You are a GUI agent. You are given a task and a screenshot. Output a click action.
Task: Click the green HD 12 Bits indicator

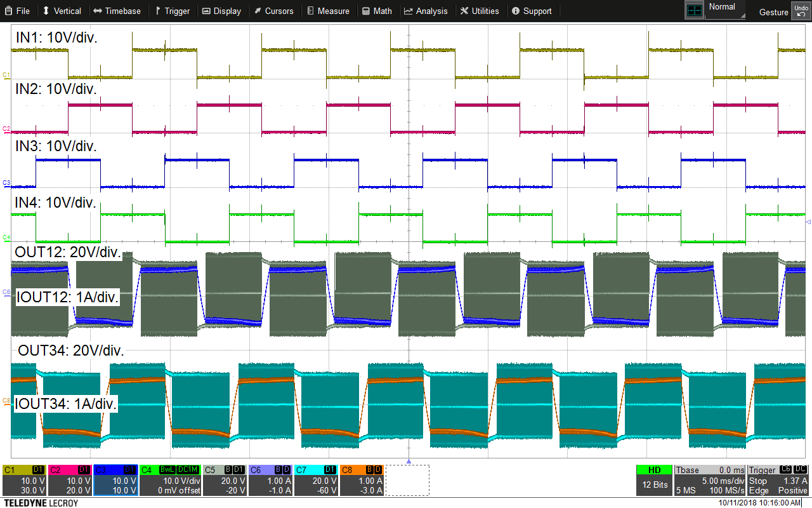click(x=653, y=480)
